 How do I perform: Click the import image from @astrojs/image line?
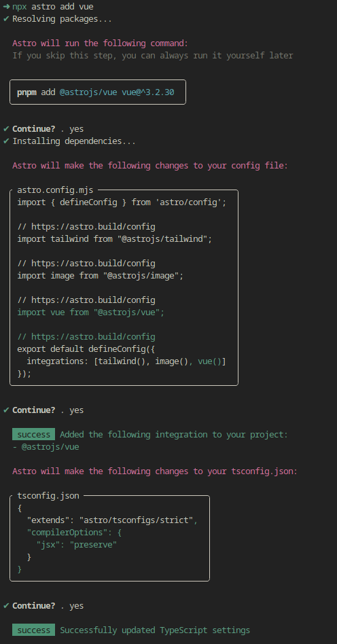pos(101,276)
